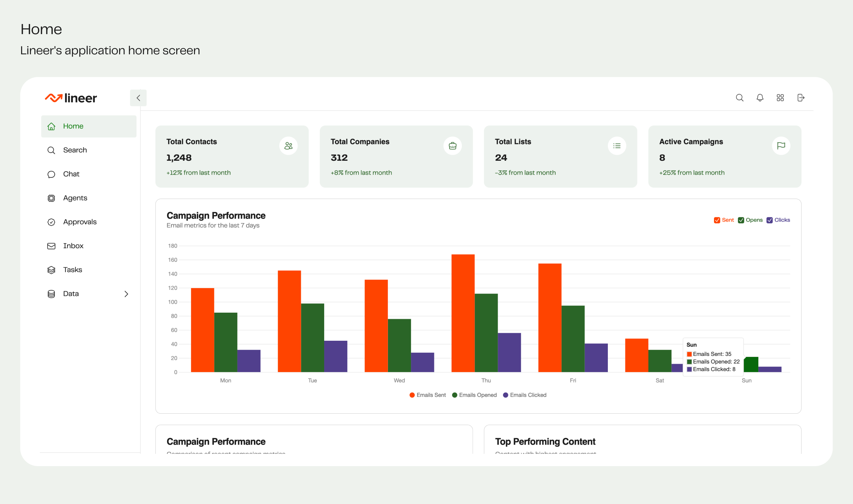Expand the Data menu chevron
853x504 pixels.
[x=126, y=294]
